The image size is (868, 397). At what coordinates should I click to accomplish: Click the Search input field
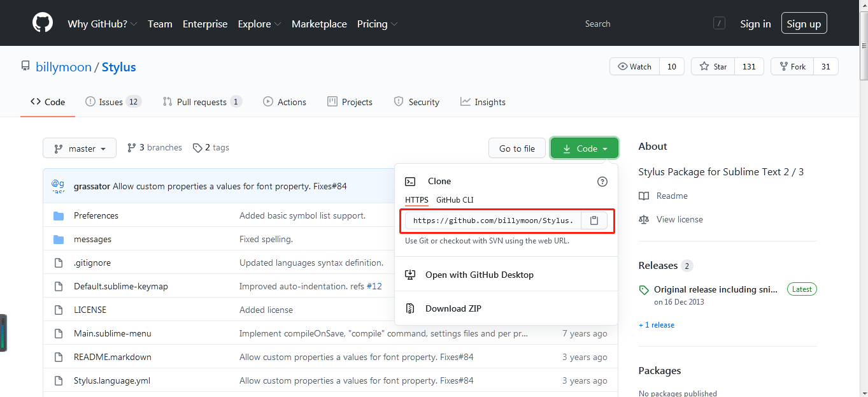(x=643, y=24)
